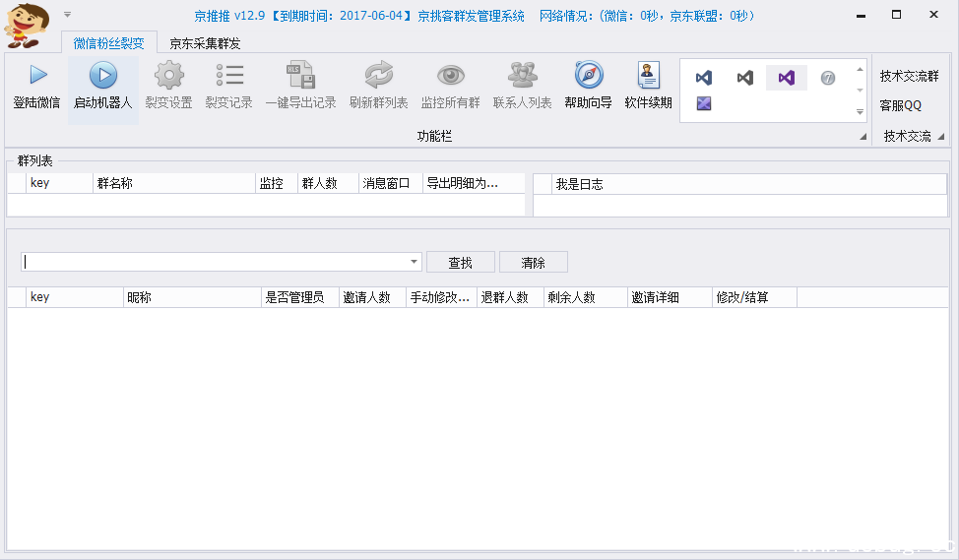This screenshot has width=959, height=560.
Task: Sort by 群名称 column header
Action: click(x=174, y=183)
